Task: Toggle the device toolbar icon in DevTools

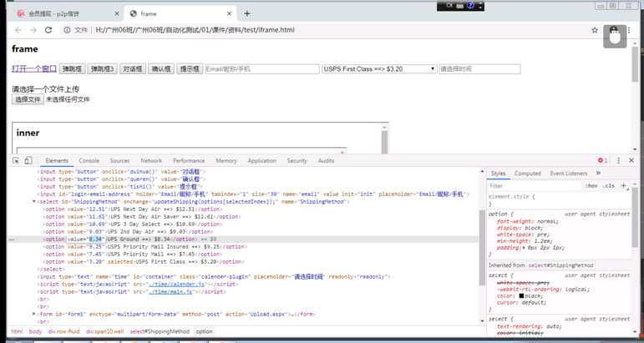Action: tap(28, 160)
